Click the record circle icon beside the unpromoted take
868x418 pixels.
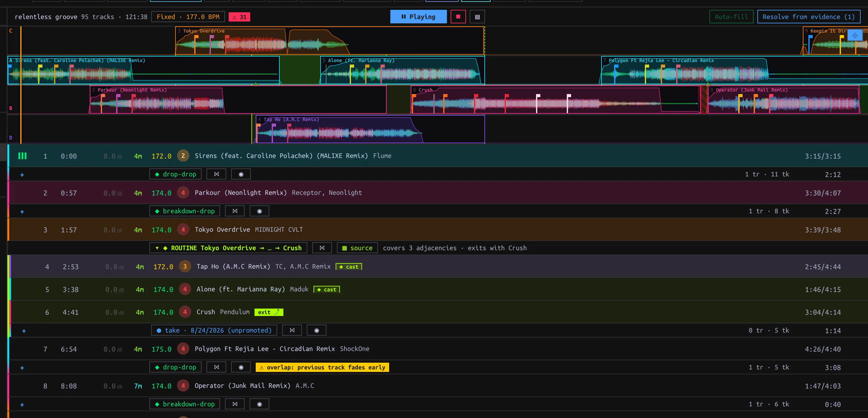(316, 330)
